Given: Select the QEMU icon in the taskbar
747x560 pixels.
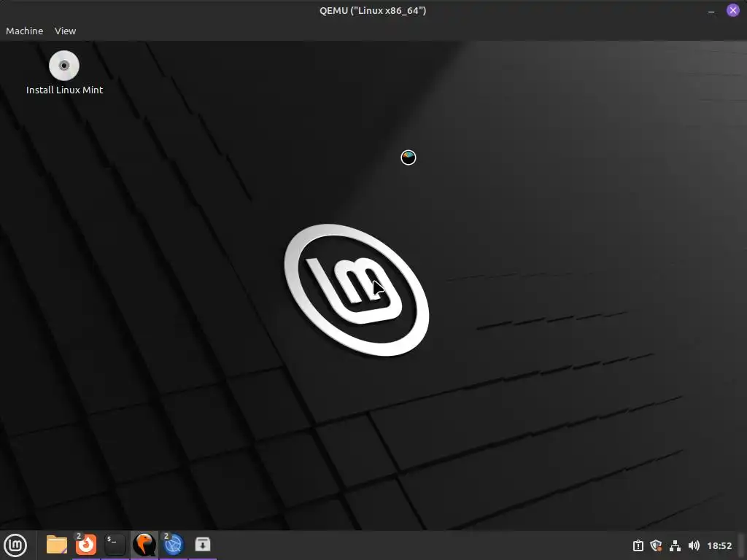Looking at the screenshot, I should 144,545.
